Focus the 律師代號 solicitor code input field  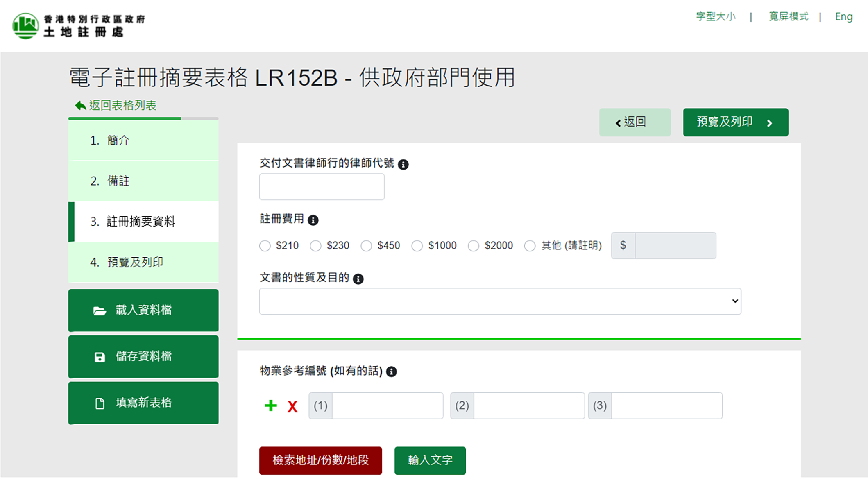coord(322,187)
